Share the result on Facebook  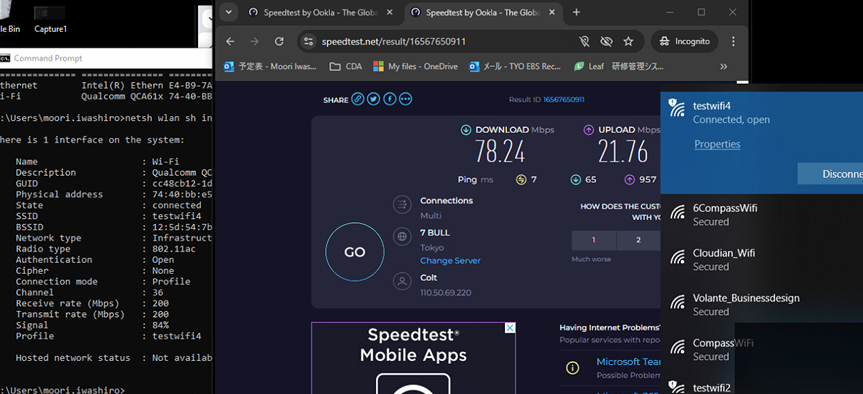390,99
